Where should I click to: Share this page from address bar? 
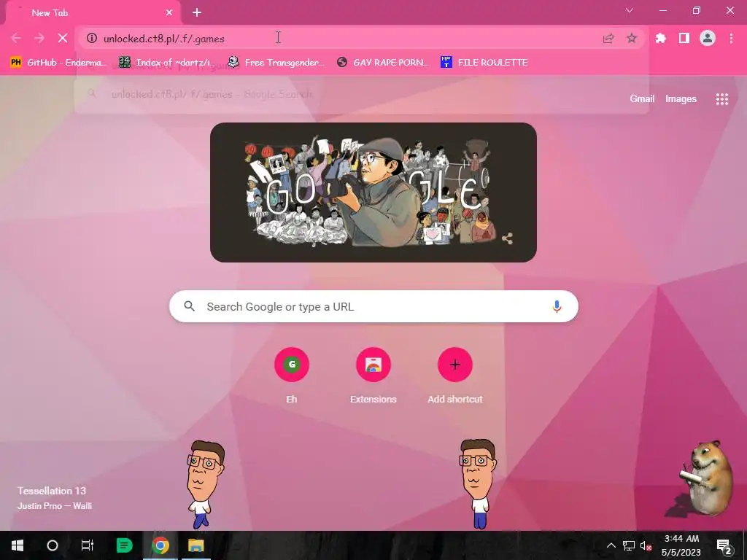pos(608,39)
